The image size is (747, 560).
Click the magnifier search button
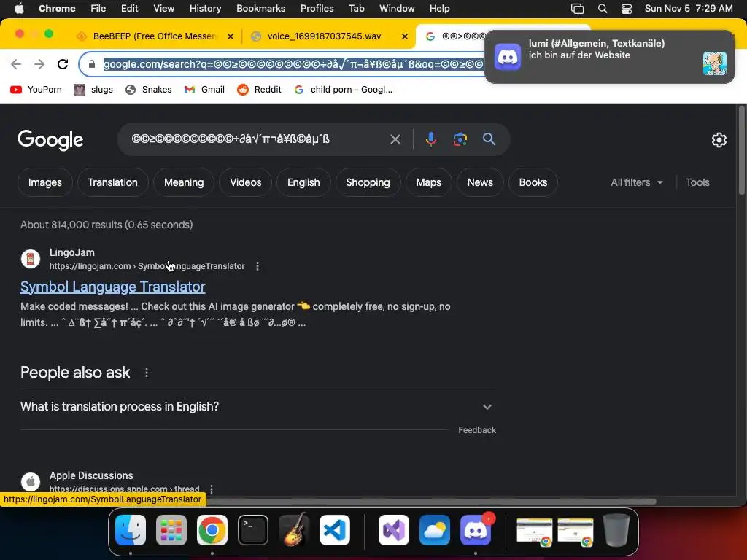tap(489, 139)
